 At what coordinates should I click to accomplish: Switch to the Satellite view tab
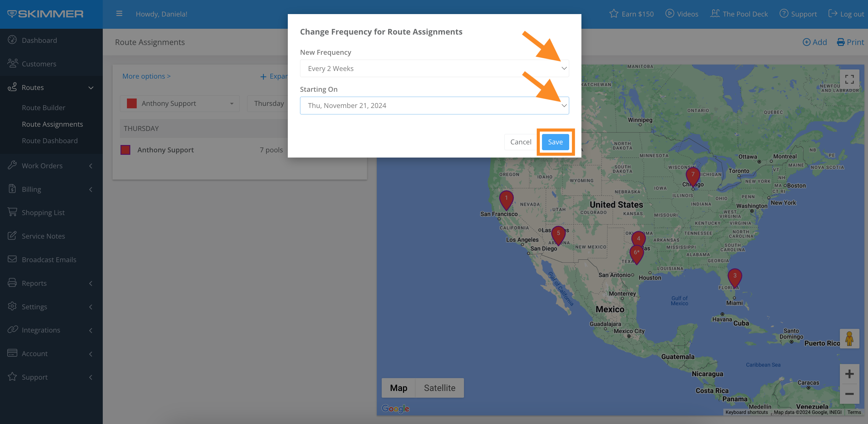pos(440,388)
